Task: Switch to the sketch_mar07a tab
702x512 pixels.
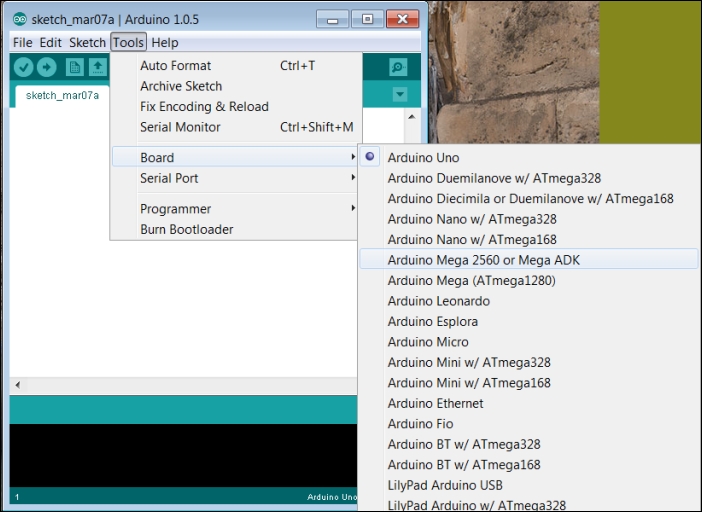Action: [x=62, y=95]
